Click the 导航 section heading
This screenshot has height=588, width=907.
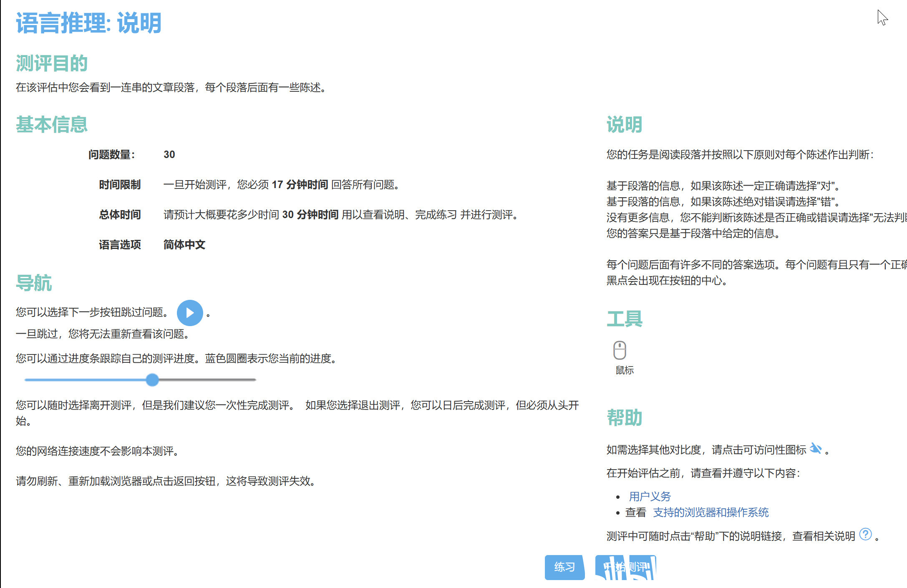[x=34, y=283]
